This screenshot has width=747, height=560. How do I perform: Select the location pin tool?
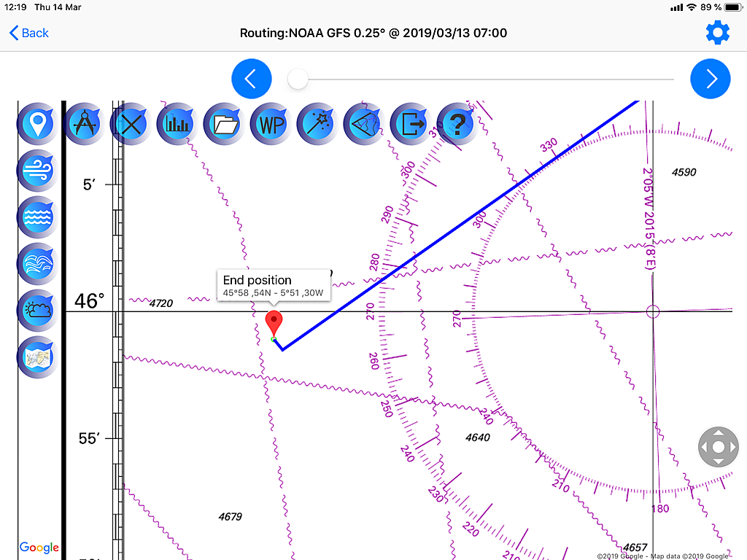point(38,124)
